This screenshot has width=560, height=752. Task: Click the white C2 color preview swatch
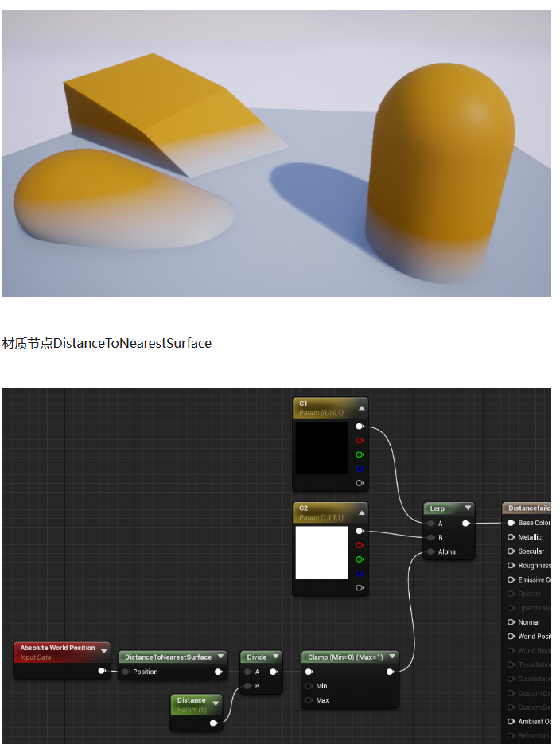321,552
